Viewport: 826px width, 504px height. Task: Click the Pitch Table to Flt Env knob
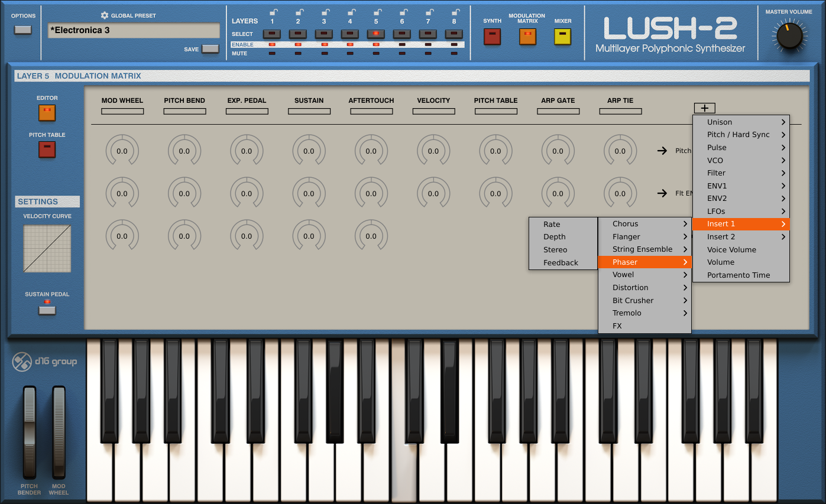(495, 193)
